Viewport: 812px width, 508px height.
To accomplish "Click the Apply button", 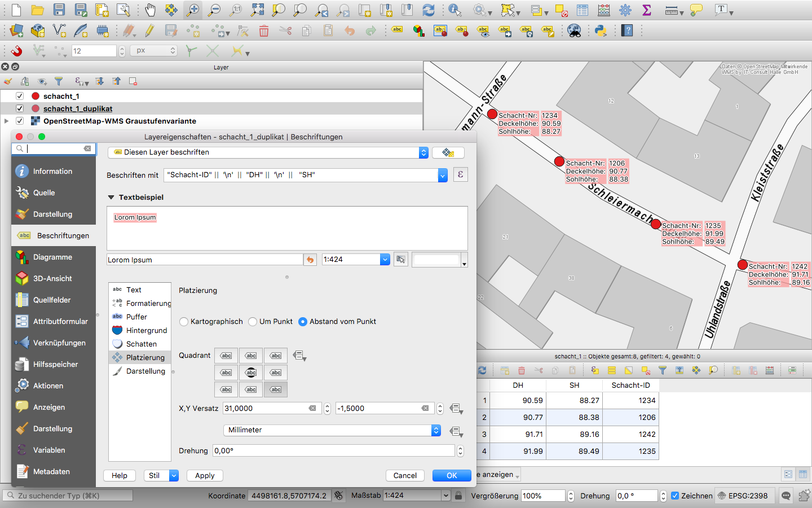I will 205,475.
